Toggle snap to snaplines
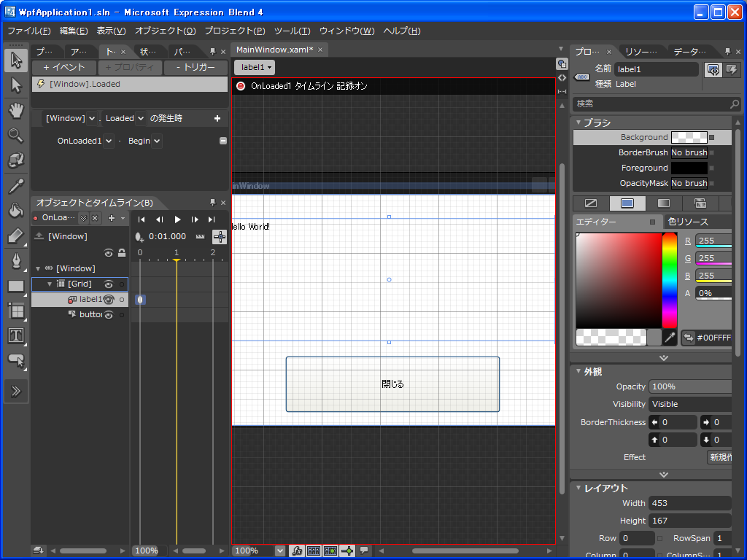Viewport: 747px width, 560px height. click(347, 551)
